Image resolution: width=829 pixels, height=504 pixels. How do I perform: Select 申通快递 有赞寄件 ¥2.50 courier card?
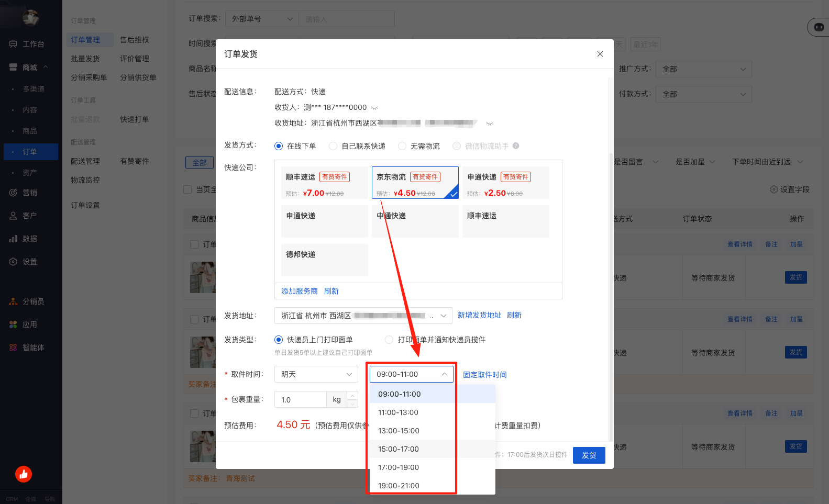[506, 183]
